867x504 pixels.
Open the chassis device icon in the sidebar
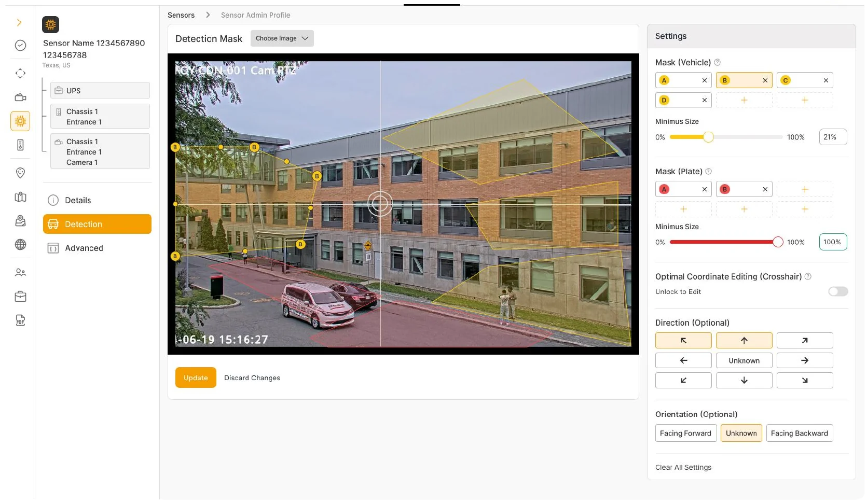pyautogui.click(x=20, y=145)
